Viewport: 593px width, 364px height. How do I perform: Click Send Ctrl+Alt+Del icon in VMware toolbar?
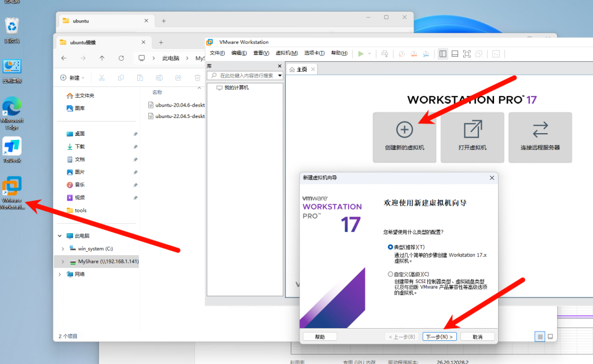coord(385,54)
